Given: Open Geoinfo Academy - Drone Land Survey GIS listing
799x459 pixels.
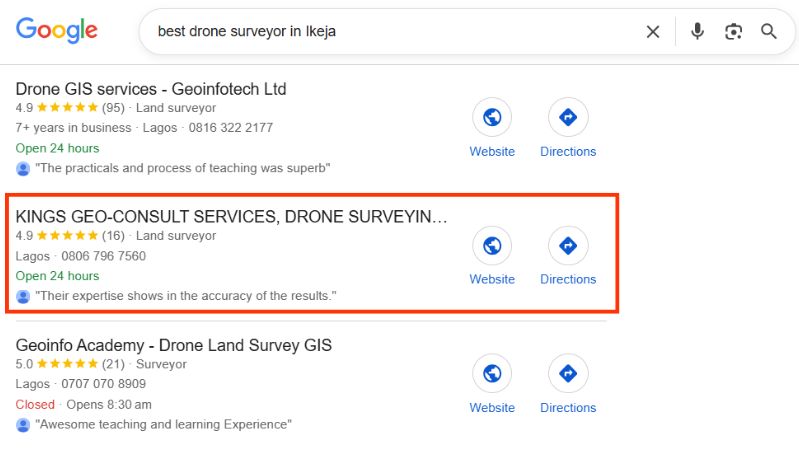Looking at the screenshot, I should [x=174, y=345].
